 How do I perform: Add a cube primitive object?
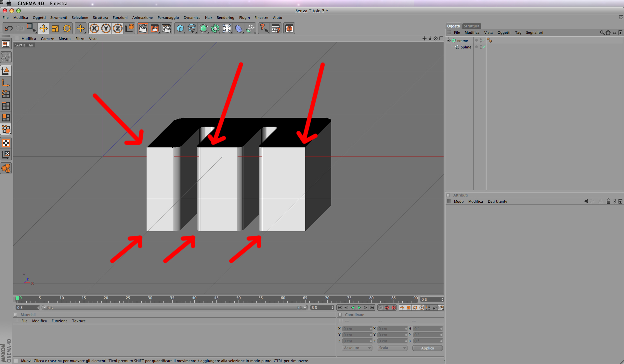tap(180, 29)
